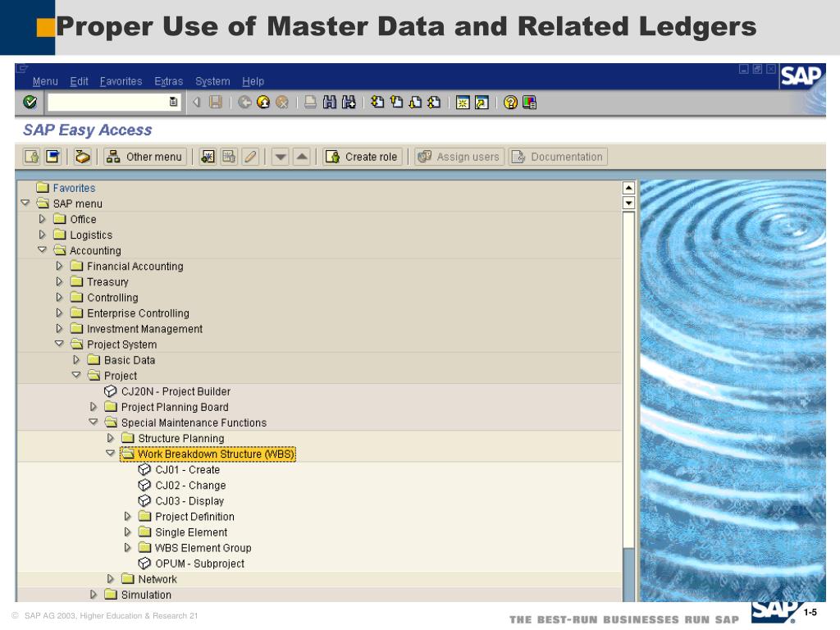Collapse the SAP menu node

(25, 203)
